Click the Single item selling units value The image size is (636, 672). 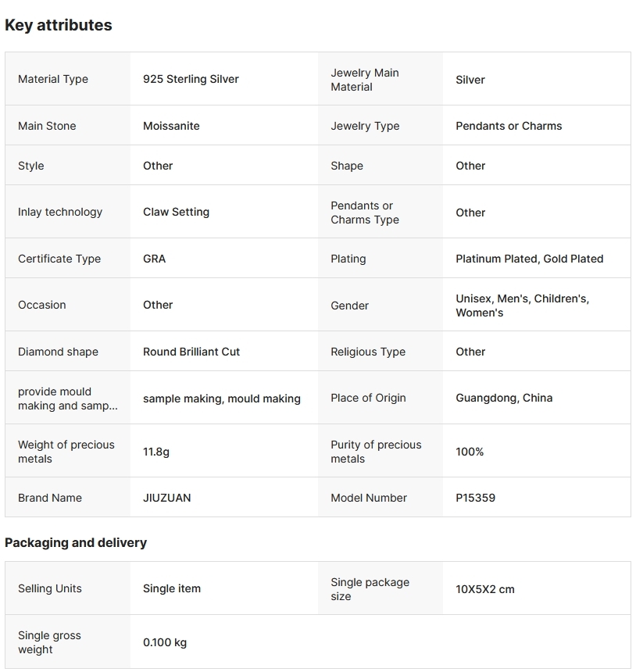[172, 588]
